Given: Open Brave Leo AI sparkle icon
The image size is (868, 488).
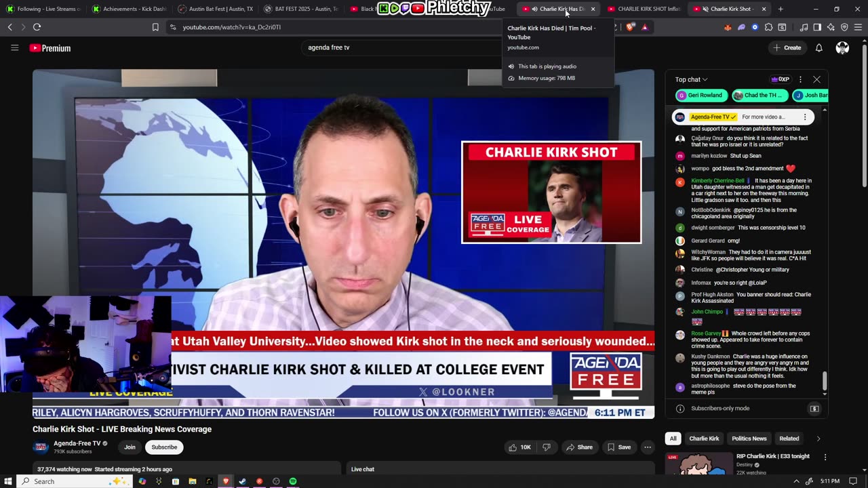Looking at the screenshot, I should pyautogui.click(x=831, y=27).
